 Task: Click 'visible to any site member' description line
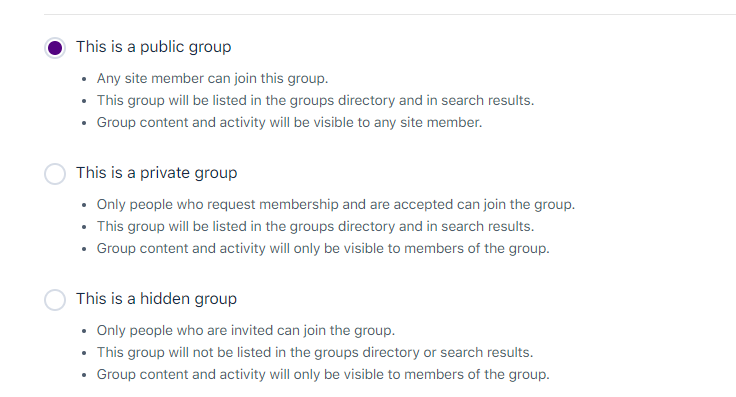tap(289, 122)
